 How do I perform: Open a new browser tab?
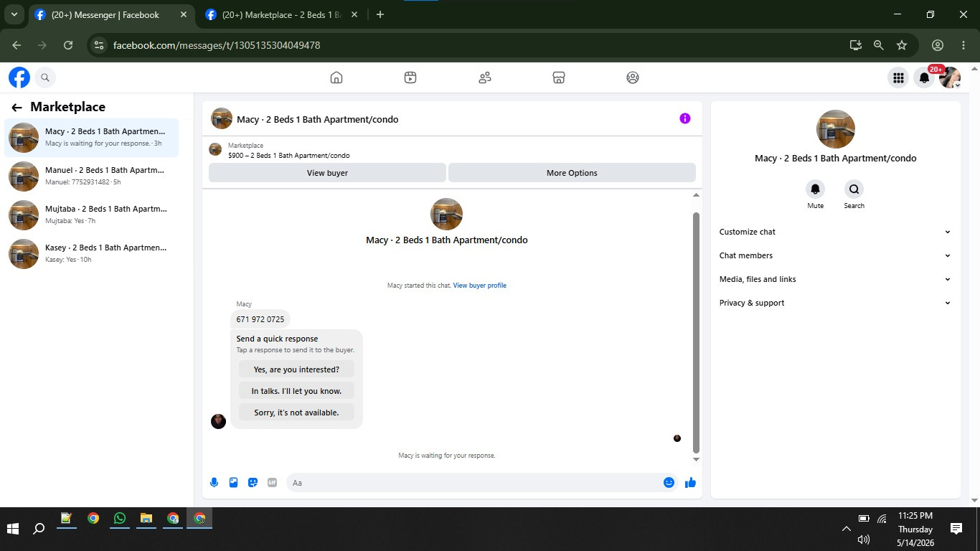tap(380, 14)
